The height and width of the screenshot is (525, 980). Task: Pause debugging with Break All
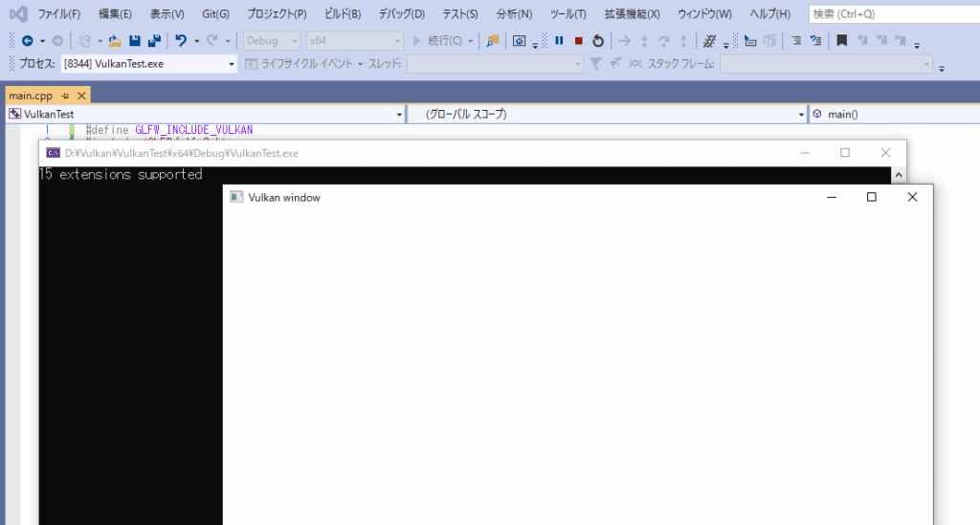(559, 40)
